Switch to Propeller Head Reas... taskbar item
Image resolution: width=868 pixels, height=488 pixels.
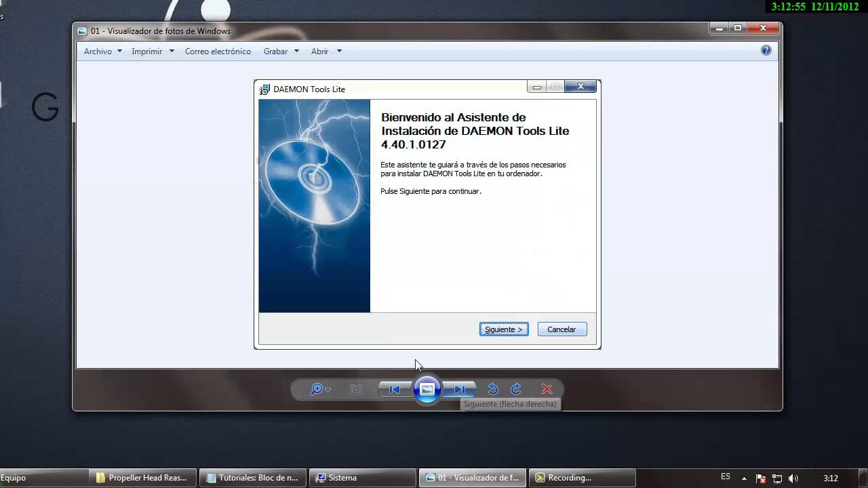pyautogui.click(x=142, y=478)
